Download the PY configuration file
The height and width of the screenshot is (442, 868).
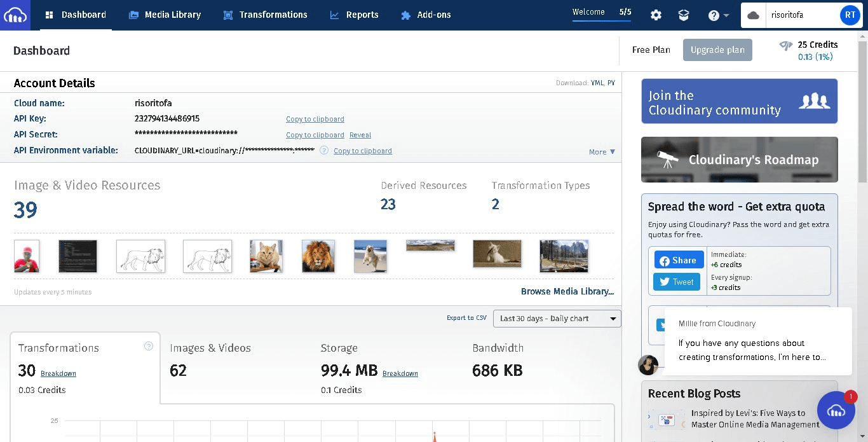tap(611, 83)
